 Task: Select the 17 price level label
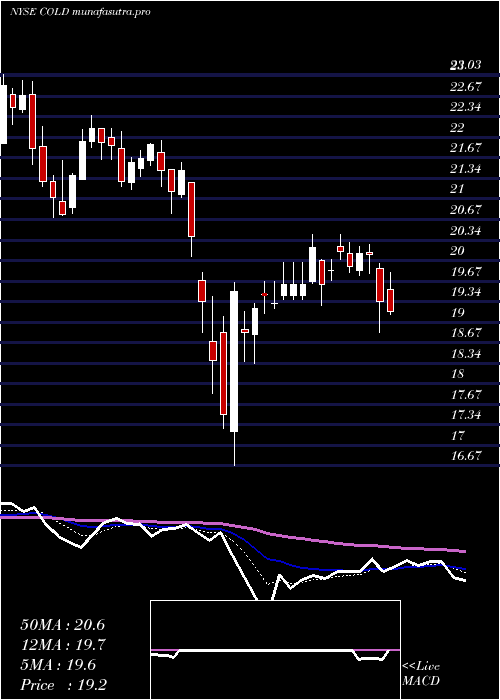(x=458, y=436)
